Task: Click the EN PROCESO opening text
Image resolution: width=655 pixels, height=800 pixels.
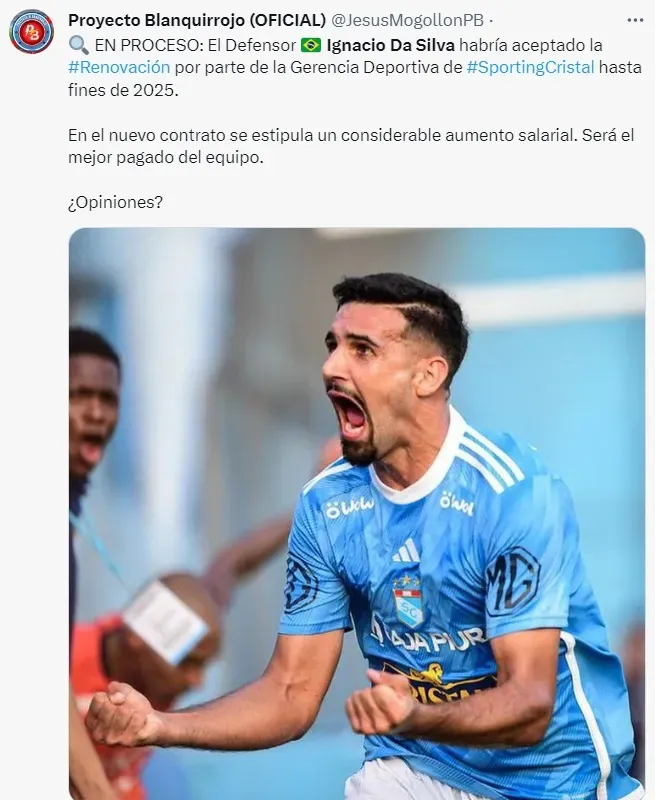Action: 148,45
